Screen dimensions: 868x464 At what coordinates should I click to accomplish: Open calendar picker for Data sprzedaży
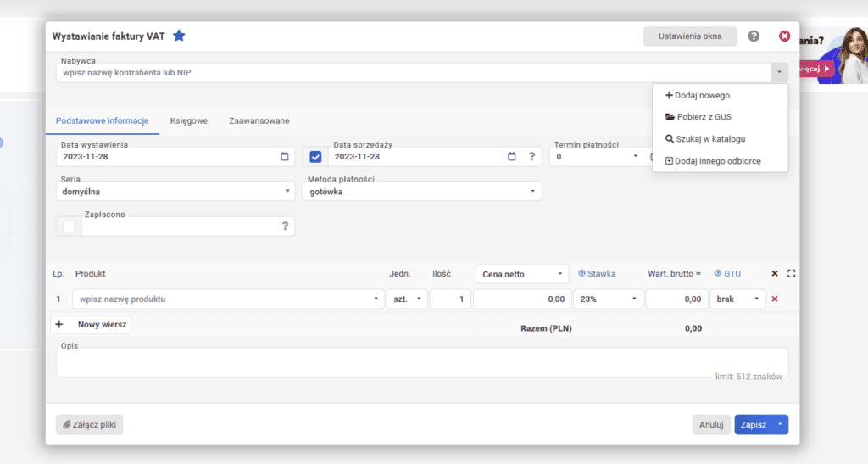coord(511,157)
